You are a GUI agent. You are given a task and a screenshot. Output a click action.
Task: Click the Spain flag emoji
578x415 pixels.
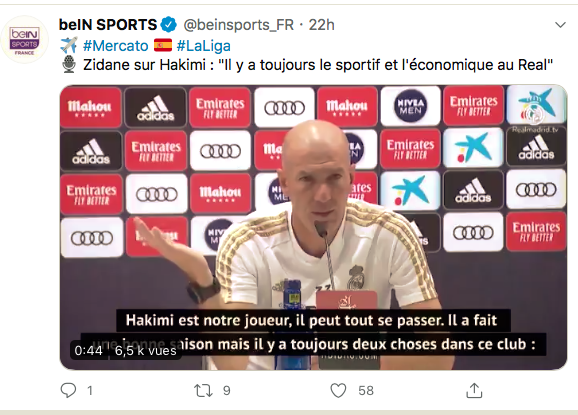coord(163,45)
